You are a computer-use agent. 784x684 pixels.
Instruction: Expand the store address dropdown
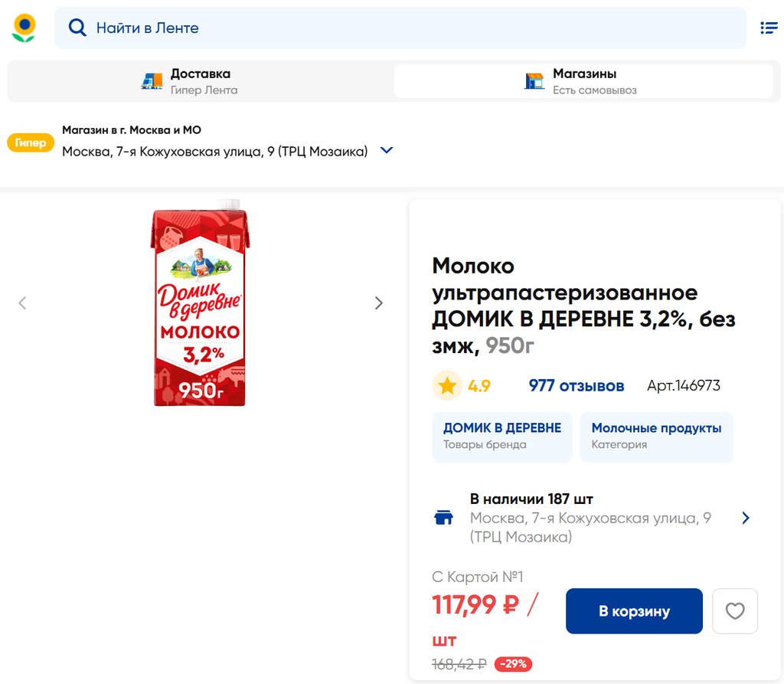387,151
